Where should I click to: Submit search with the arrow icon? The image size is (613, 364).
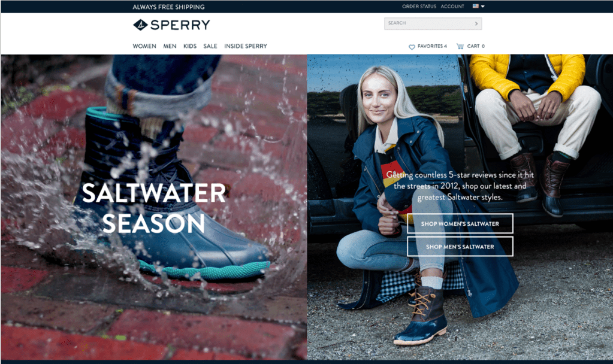pyautogui.click(x=476, y=23)
